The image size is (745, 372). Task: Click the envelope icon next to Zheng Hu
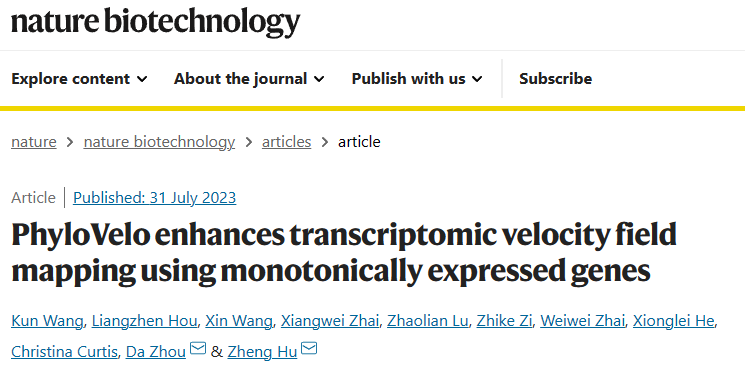pos(309,349)
